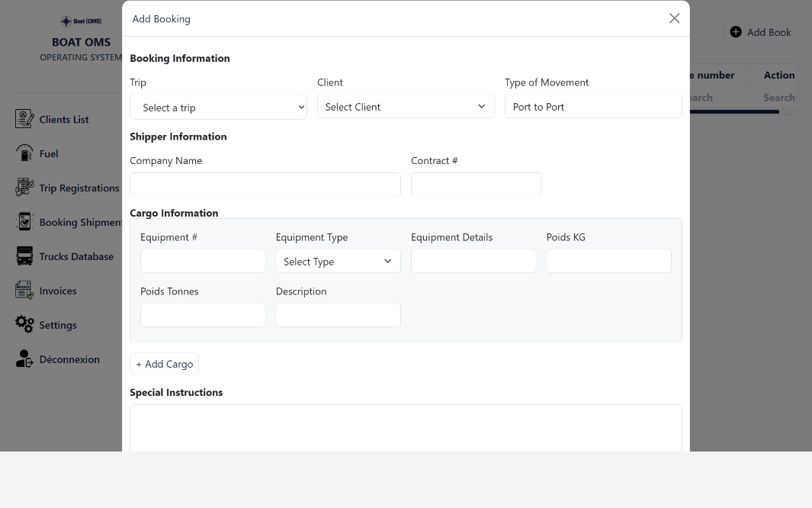This screenshot has width=812, height=508.
Task: Click the Type of Movement field
Action: coord(592,107)
